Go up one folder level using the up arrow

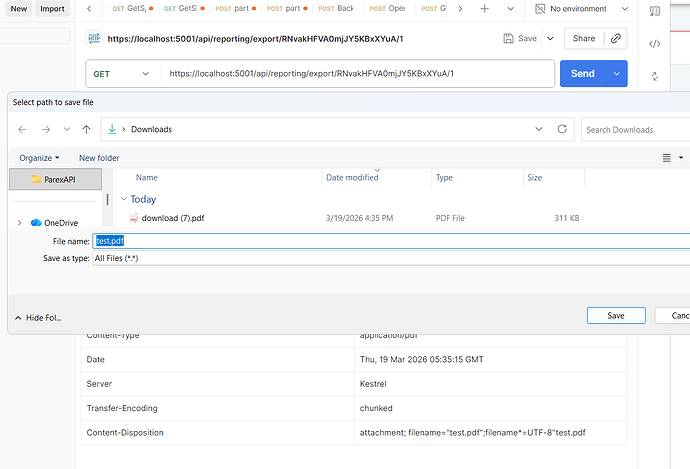click(x=87, y=129)
